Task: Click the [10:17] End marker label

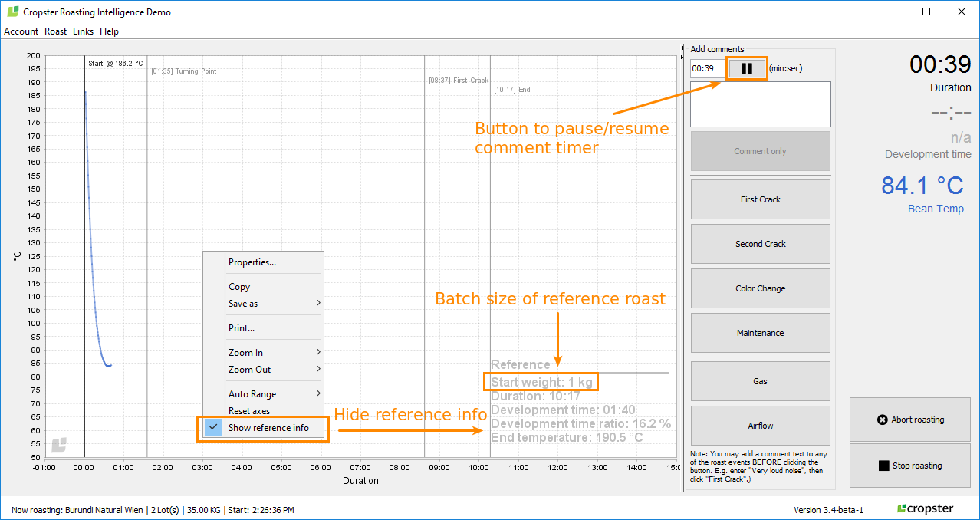Action: click(512, 90)
